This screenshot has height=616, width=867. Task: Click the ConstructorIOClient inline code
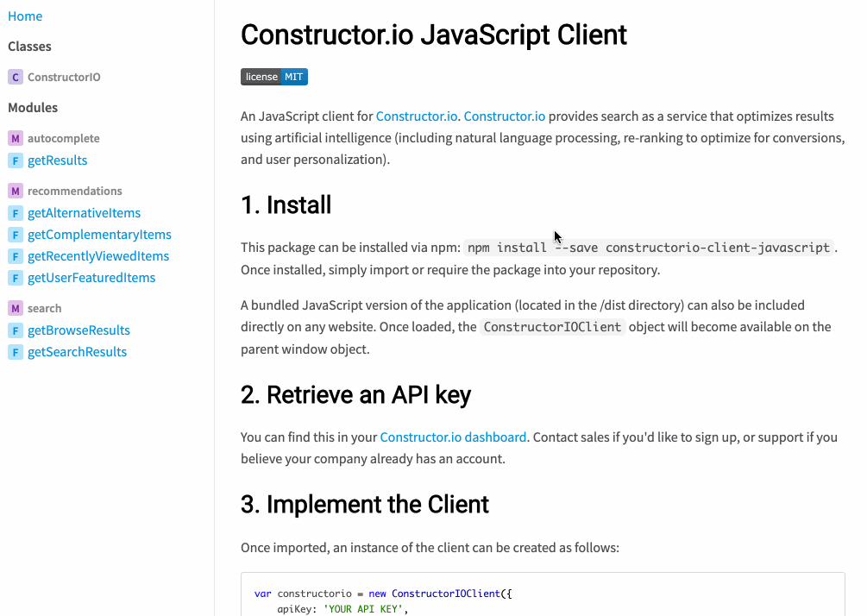tap(552, 327)
